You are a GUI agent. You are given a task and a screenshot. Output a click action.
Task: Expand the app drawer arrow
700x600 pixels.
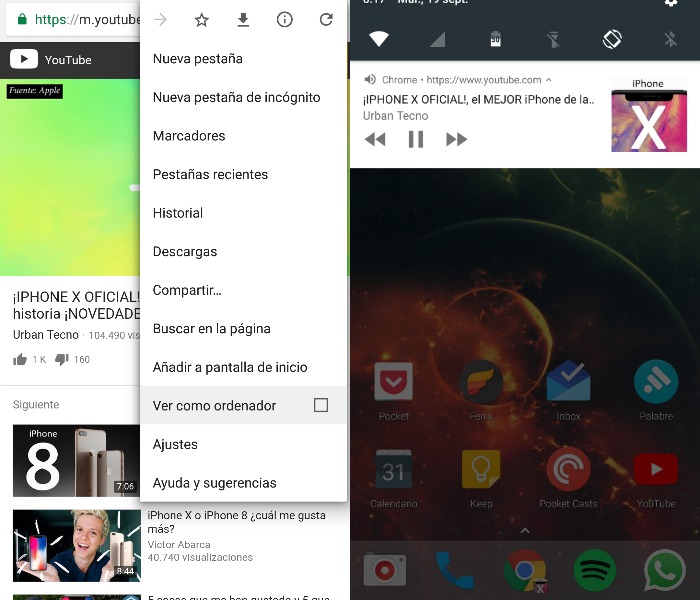pyautogui.click(x=525, y=530)
